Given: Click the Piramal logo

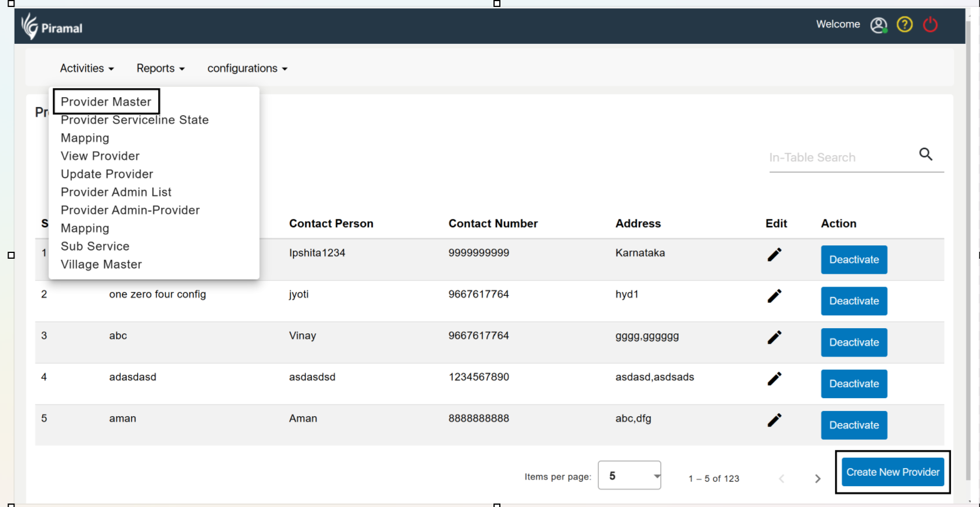Looking at the screenshot, I should [x=52, y=26].
